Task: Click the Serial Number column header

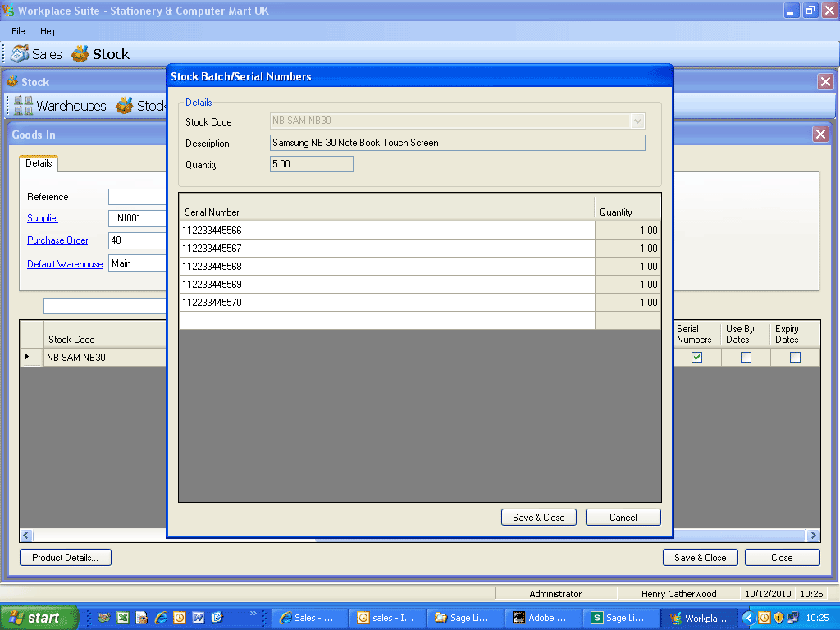Action: pos(387,208)
